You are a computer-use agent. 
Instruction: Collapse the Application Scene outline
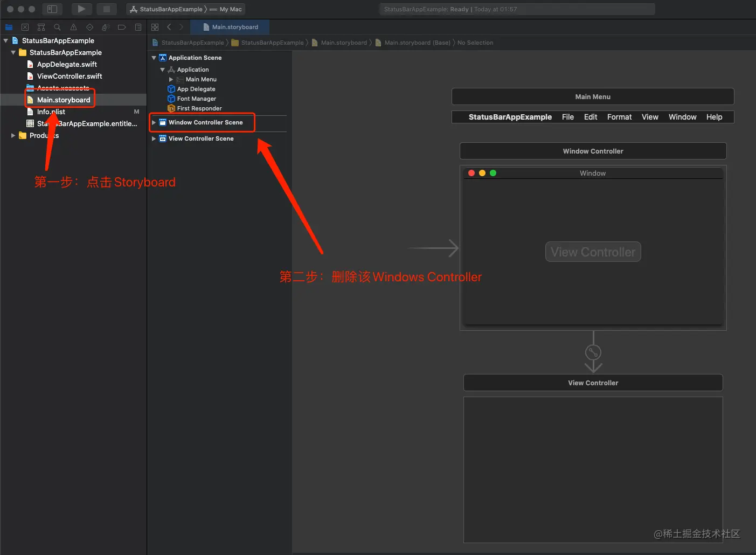(x=154, y=58)
